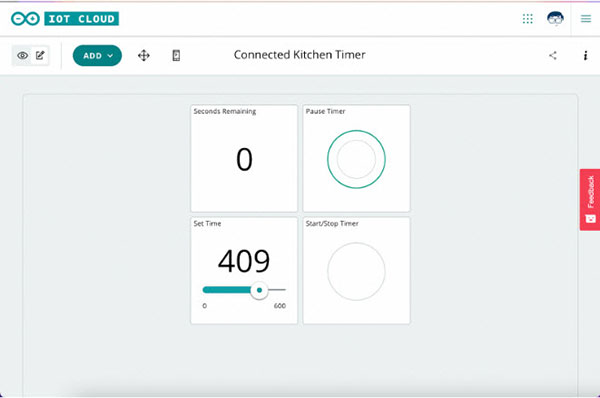The width and height of the screenshot is (600, 398).
Task: Click the IOT CLOUD label
Action: pos(82,18)
